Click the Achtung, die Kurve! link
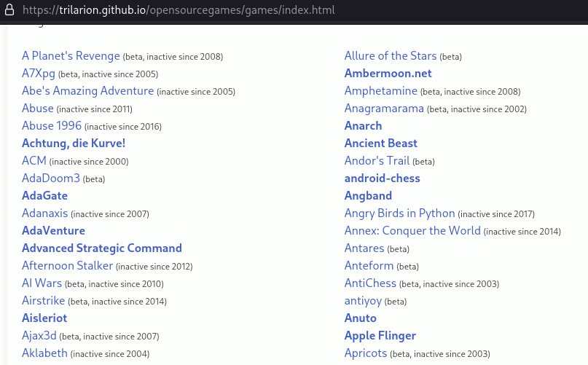This screenshot has height=365, width=588. pyautogui.click(x=74, y=144)
